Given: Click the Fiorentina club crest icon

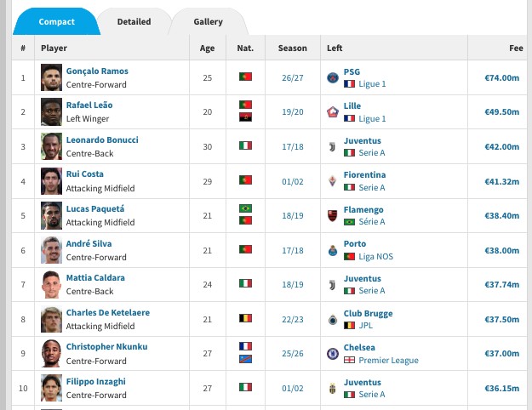Looking at the screenshot, I should pyautogui.click(x=333, y=181).
